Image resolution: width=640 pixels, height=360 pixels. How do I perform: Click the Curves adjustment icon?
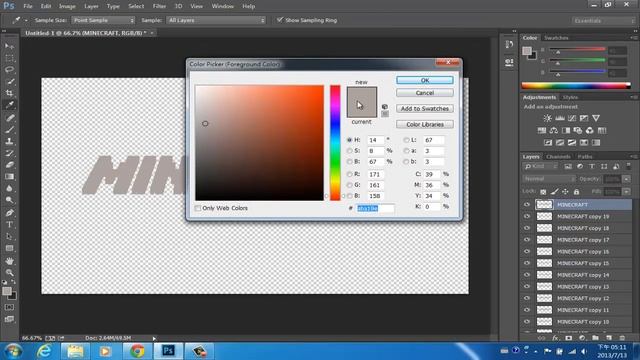pyautogui.click(x=572, y=118)
